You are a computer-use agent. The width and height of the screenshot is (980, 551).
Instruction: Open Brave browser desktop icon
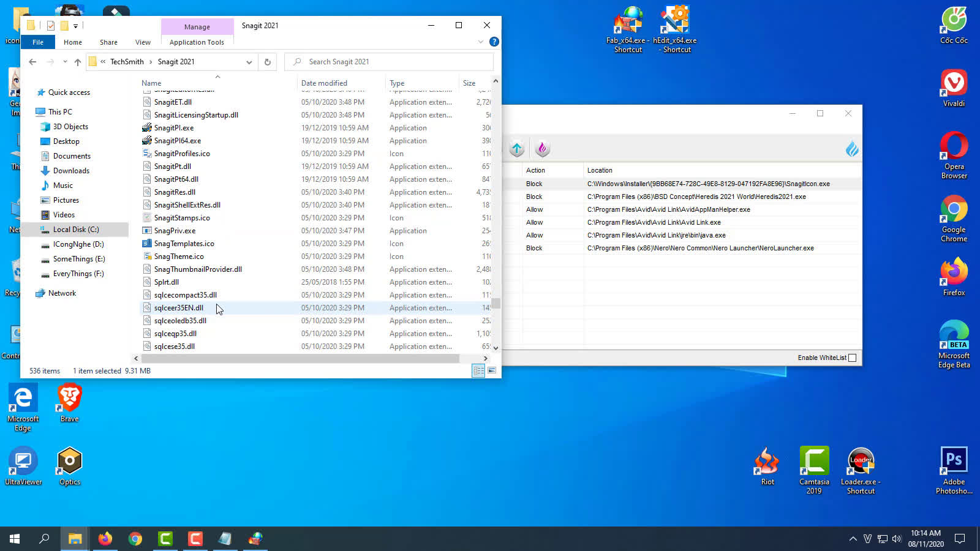[x=69, y=403]
